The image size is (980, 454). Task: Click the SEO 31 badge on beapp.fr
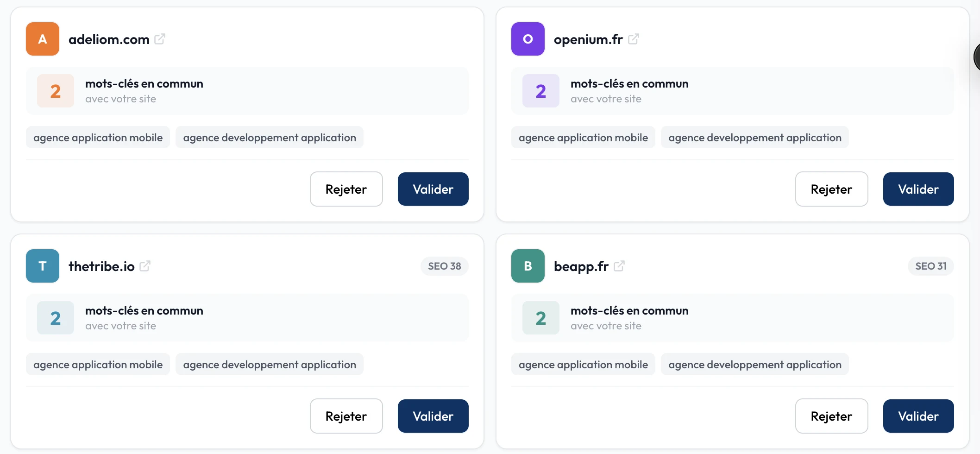pos(931,266)
